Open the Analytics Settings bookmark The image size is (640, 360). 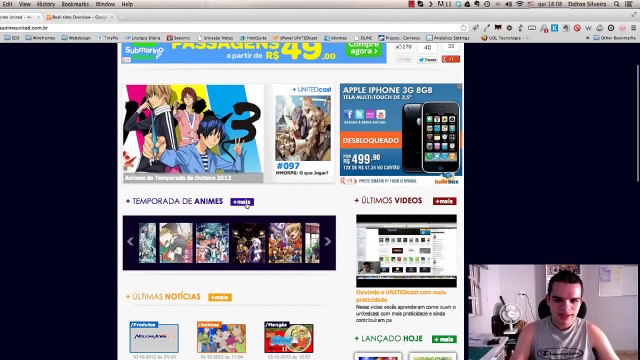(x=448, y=38)
